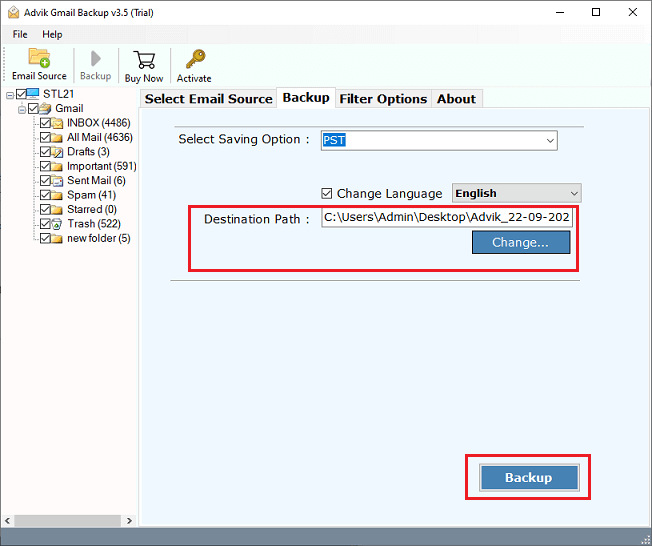The height and width of the screenshot is (546, 652).
Task: Uncheck the Important (591) checkbox
Action: point(45,166)
